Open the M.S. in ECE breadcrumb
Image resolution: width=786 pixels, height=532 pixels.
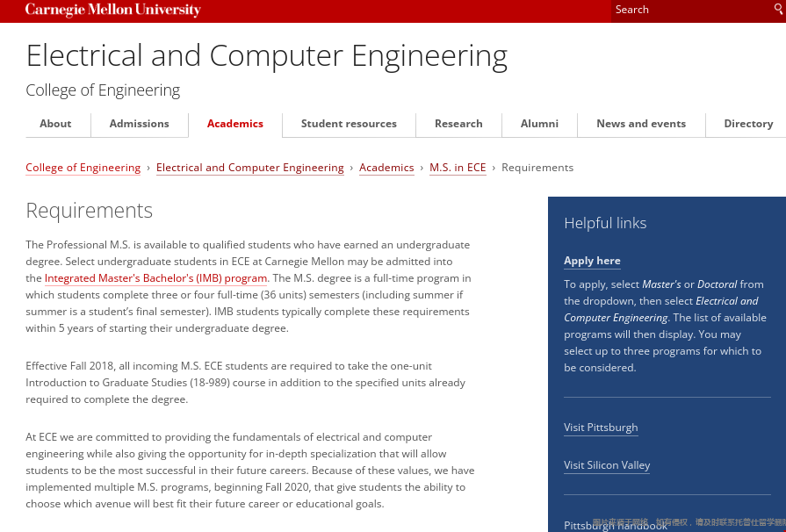(x=458, y=167)
